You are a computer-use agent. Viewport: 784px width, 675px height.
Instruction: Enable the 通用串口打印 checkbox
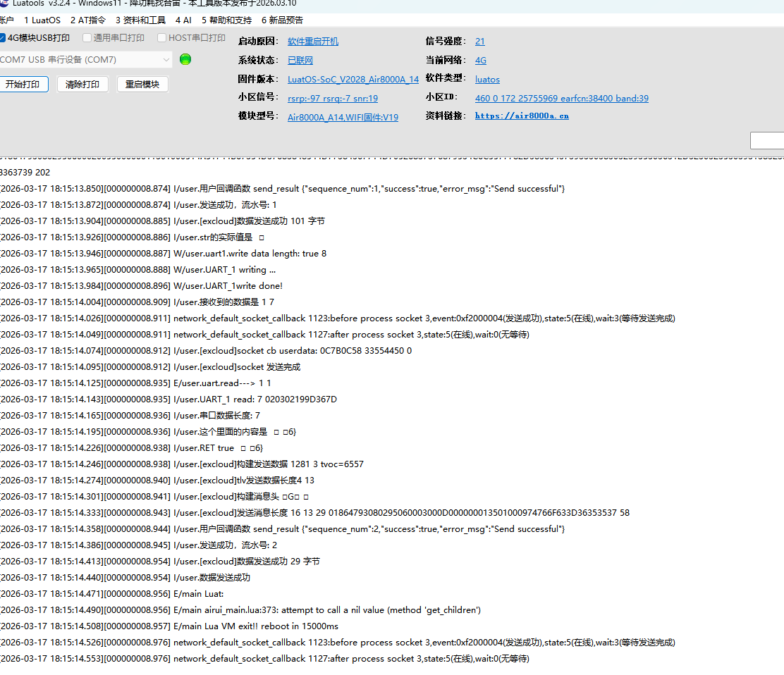[x=87, y=38]
